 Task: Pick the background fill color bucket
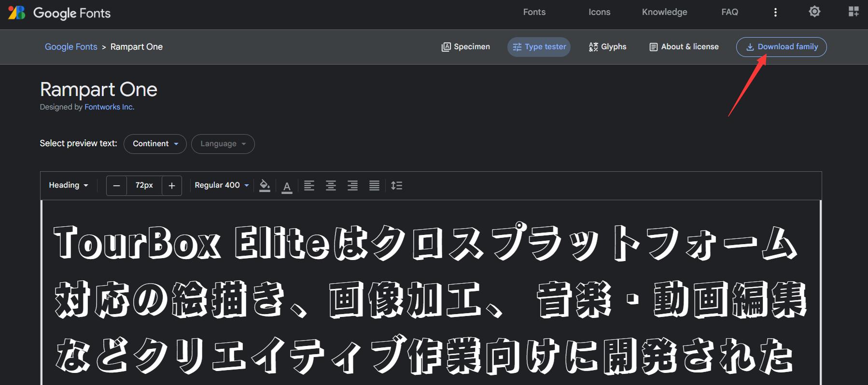265,185
